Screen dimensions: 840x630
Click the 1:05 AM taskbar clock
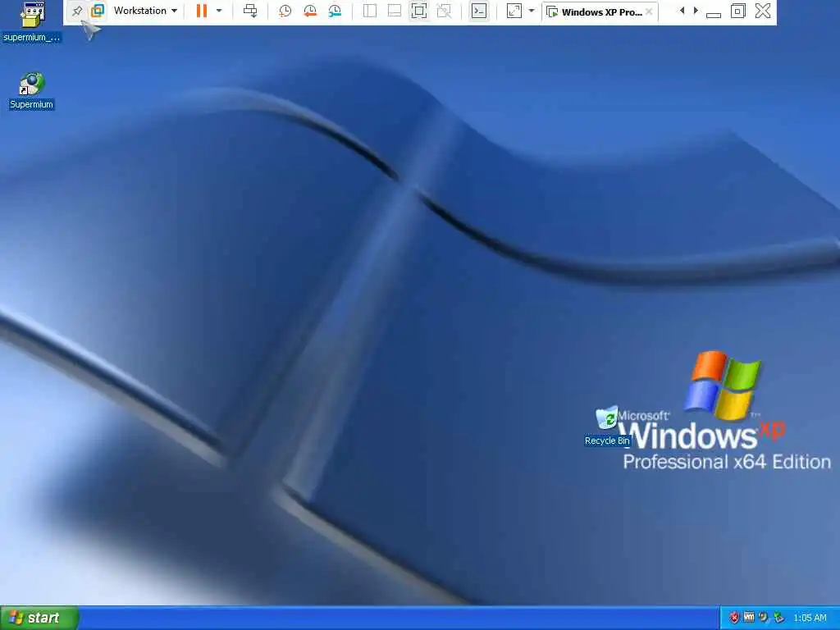[x=810, y=619]
